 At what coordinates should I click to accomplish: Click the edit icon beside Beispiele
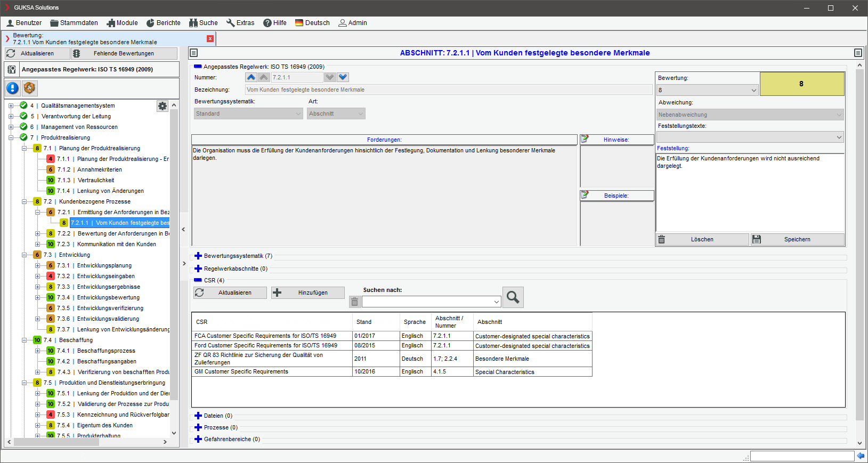tap(585, 195)
